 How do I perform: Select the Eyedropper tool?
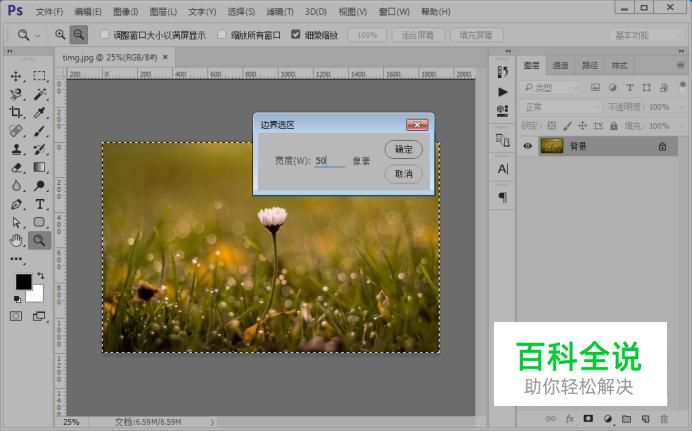pos(40,112)
